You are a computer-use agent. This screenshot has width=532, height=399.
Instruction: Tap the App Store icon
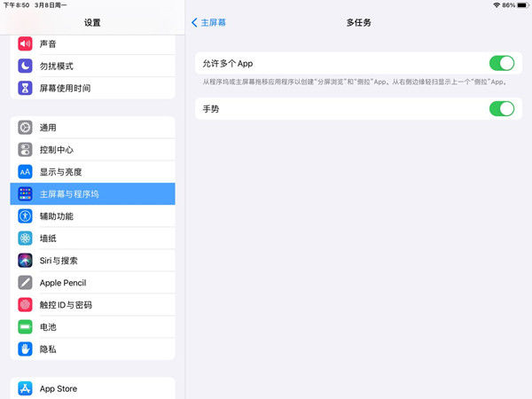click(25, 388)
